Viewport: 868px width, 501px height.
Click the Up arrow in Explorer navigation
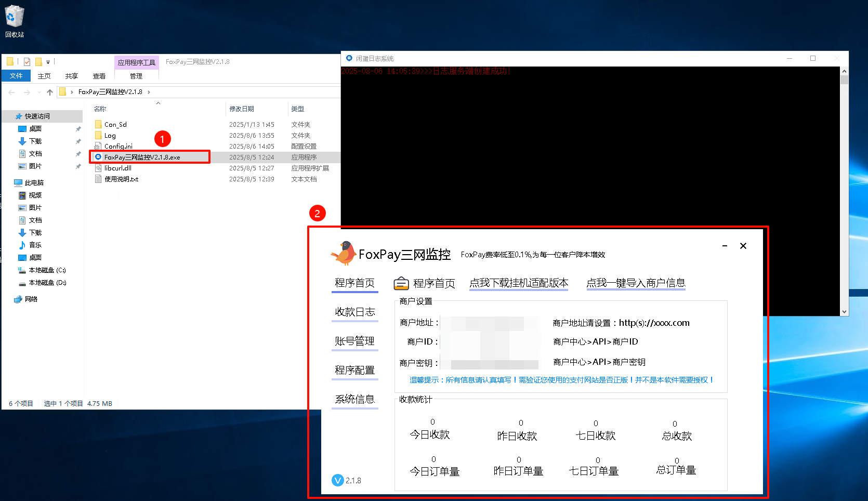[x=50, y=92]
